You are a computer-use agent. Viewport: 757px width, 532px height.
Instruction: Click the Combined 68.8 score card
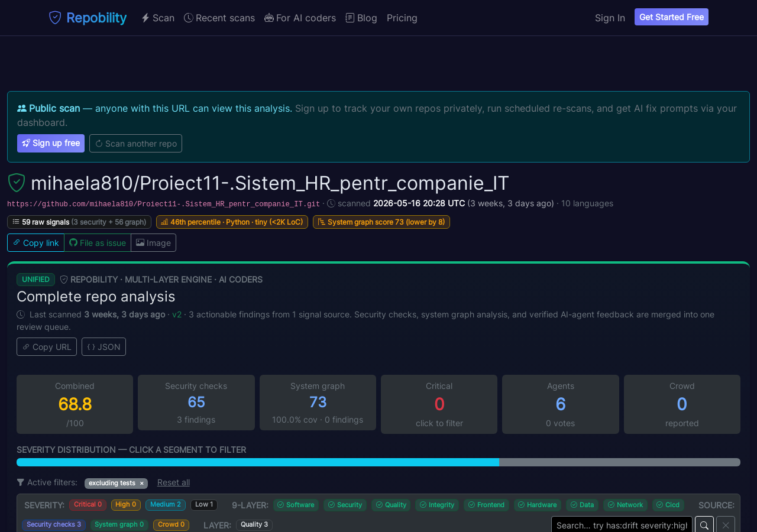pos(75,404)
